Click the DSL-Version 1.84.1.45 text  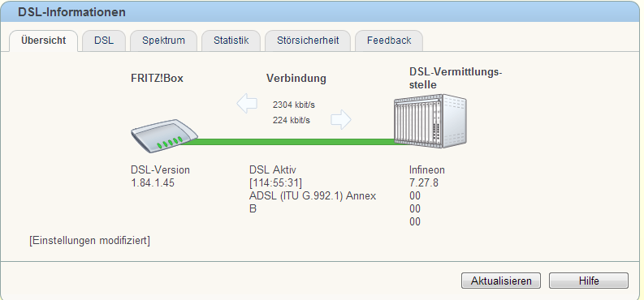[x=160, y=176]
